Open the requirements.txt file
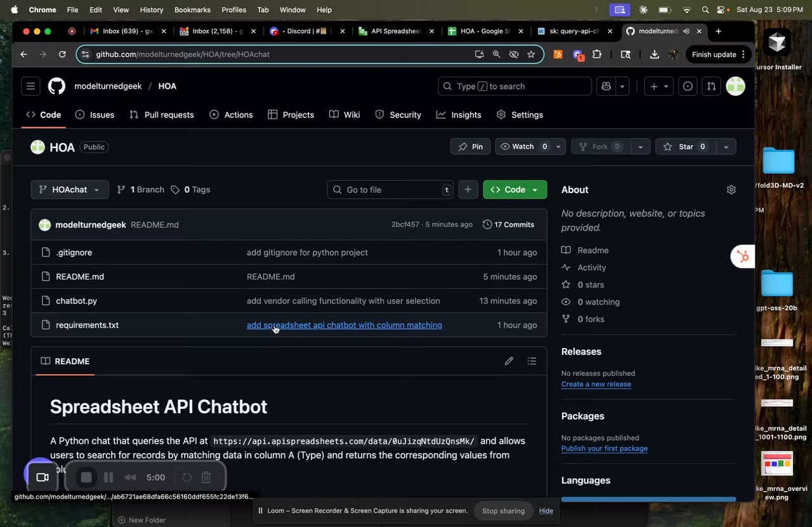Image resolution: width=812 pixels, height=527 pixels. pos(87,325)
